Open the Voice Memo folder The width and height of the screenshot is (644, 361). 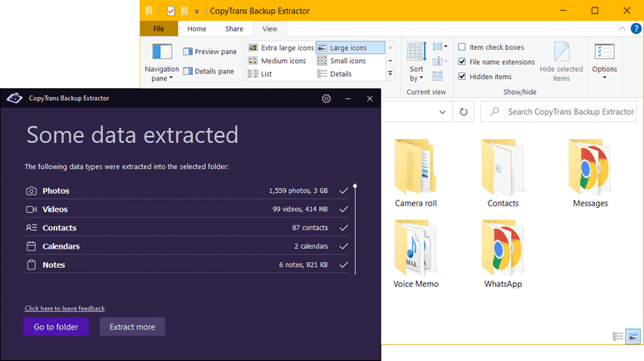point(415,254)
